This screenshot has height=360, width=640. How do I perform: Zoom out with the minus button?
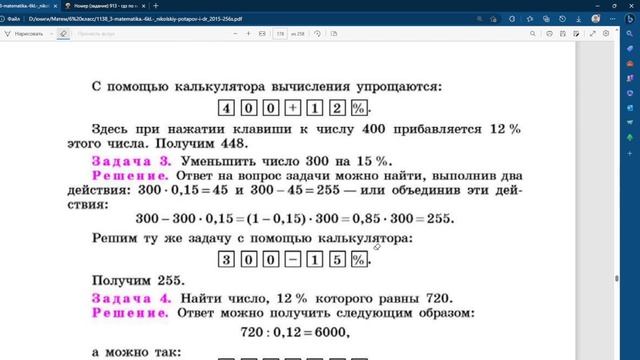pos(236,34)
